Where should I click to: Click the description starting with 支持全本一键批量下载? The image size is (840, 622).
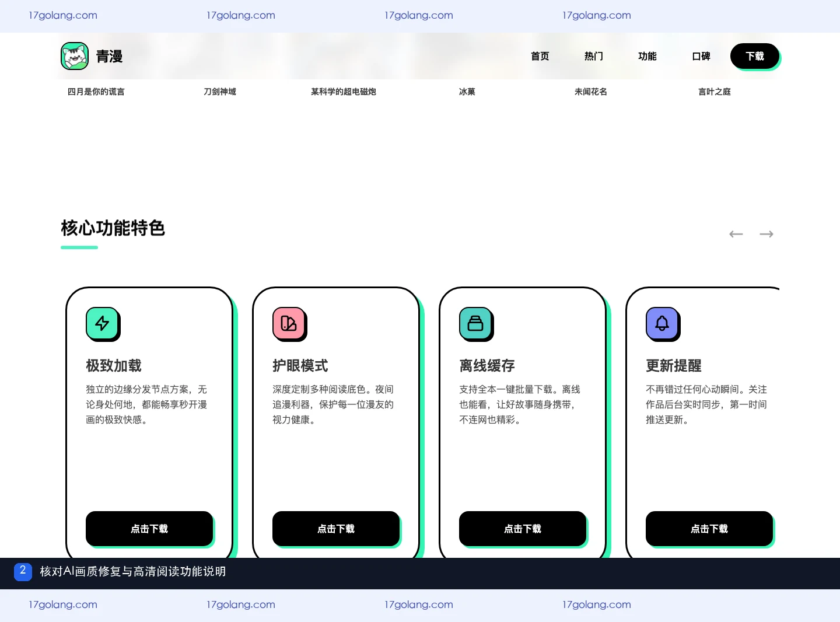pyautogui.click(x=520, y=404)
